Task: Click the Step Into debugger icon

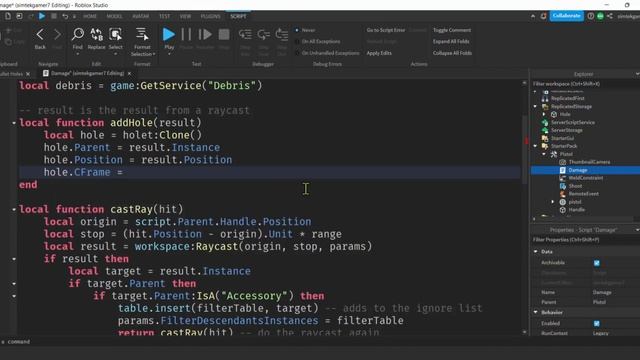Action: tap(245, 34)
